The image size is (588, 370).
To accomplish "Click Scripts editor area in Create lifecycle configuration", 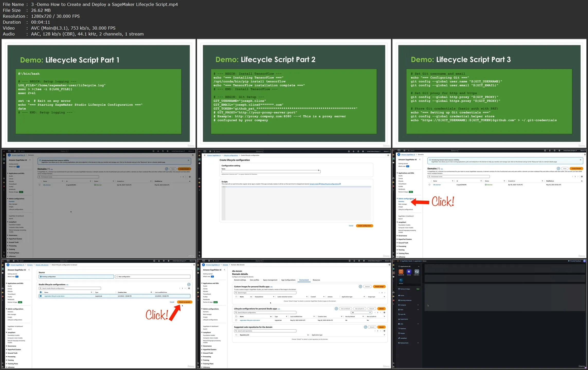I will 296,203.
